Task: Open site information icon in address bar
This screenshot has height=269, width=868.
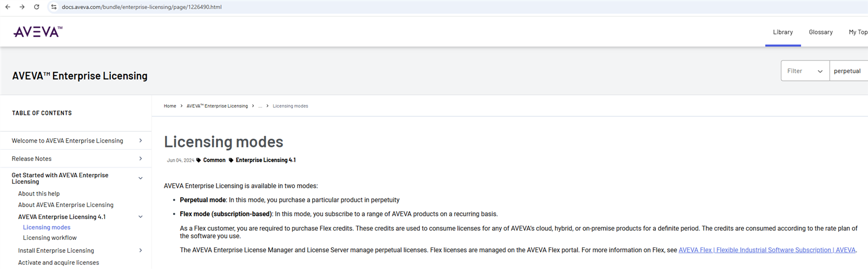Action: [54, 7]
